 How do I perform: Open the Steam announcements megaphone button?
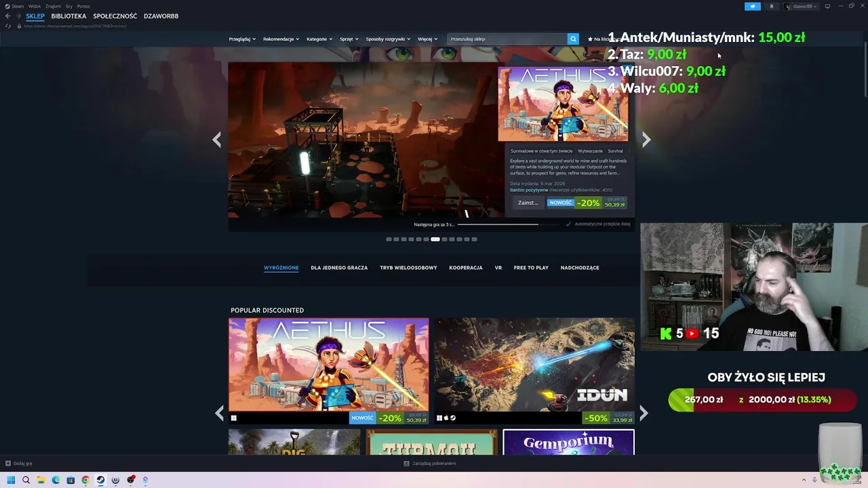tap(753, 6)
